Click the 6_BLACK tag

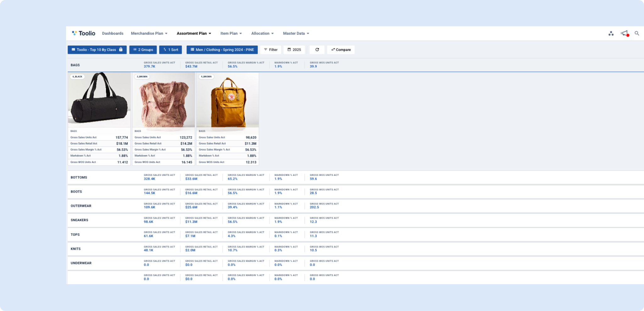tap(77, 77)
